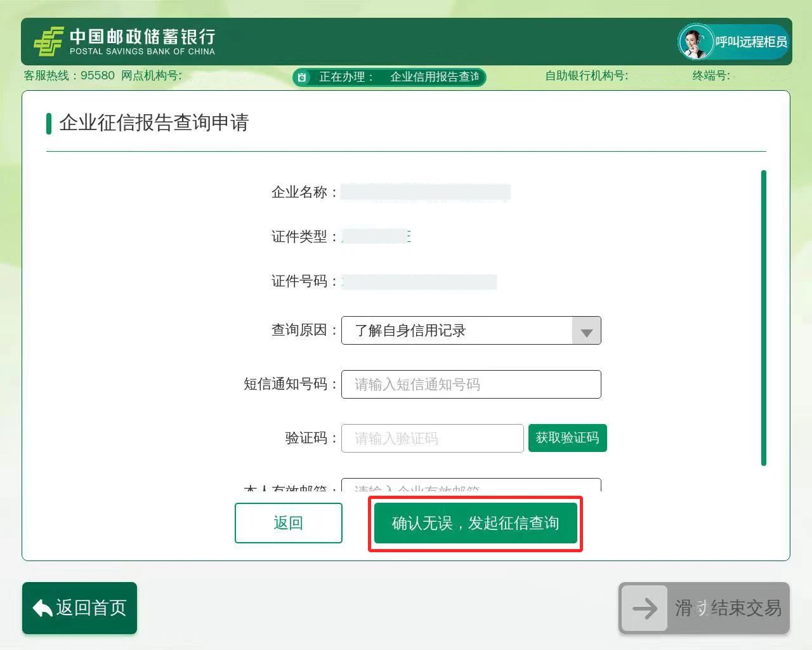The width and height of the screenshot is (812, 650).
Task: Click the 中国邮政储蓄银行 bank name text
Action: [x=142, y=37]
